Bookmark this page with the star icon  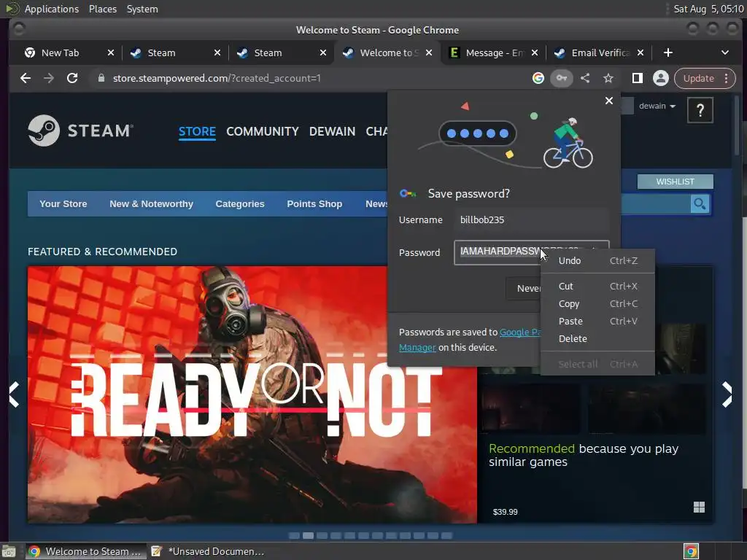(608, 78)
